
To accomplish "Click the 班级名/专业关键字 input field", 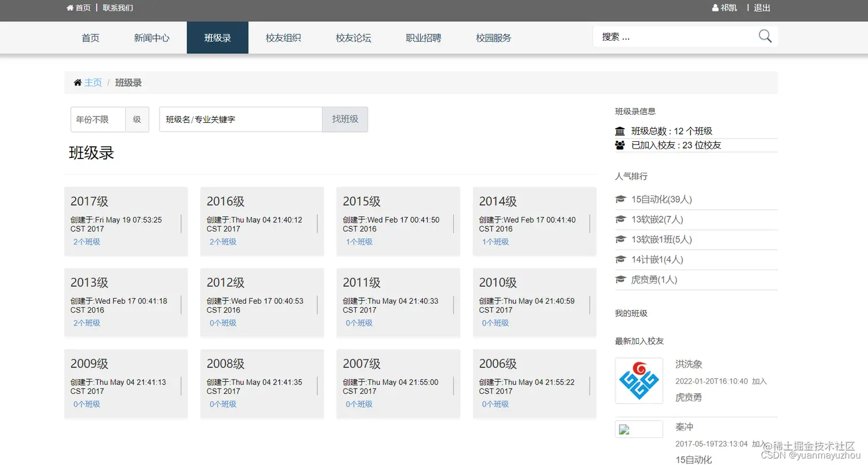I will click(x=241, y=119).
